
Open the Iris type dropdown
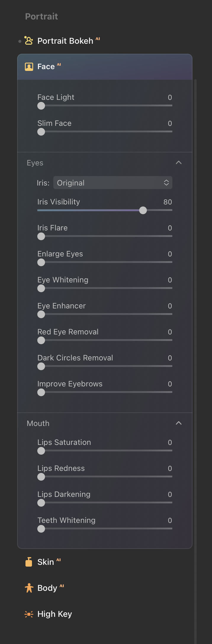[113, 183]
